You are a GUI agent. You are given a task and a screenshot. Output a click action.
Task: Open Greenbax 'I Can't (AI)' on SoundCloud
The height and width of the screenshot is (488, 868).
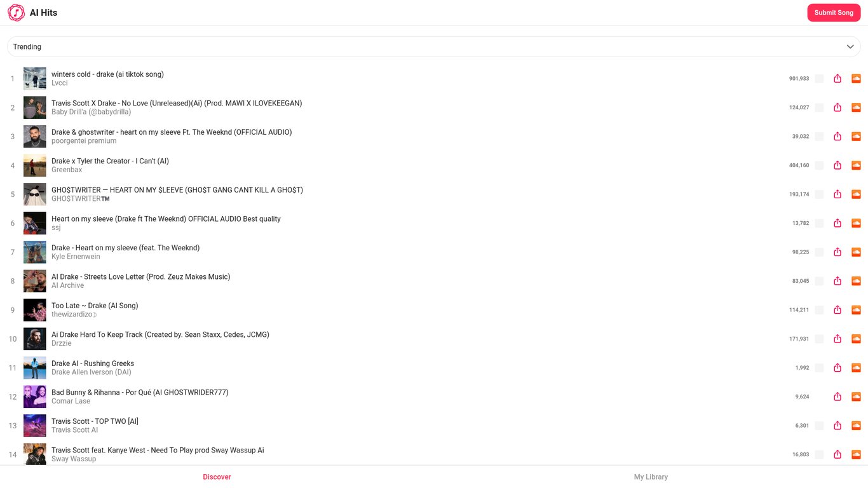856,165
